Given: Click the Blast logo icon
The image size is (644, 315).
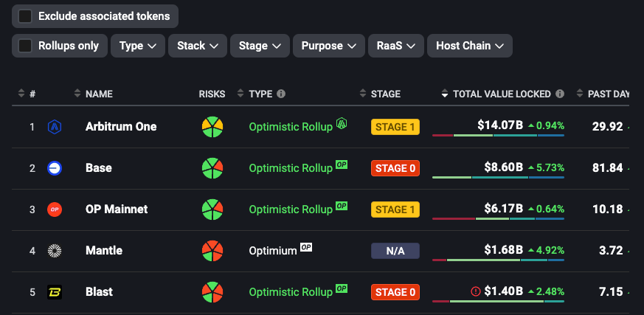Looking at the screenshot, I should point(55,292).
